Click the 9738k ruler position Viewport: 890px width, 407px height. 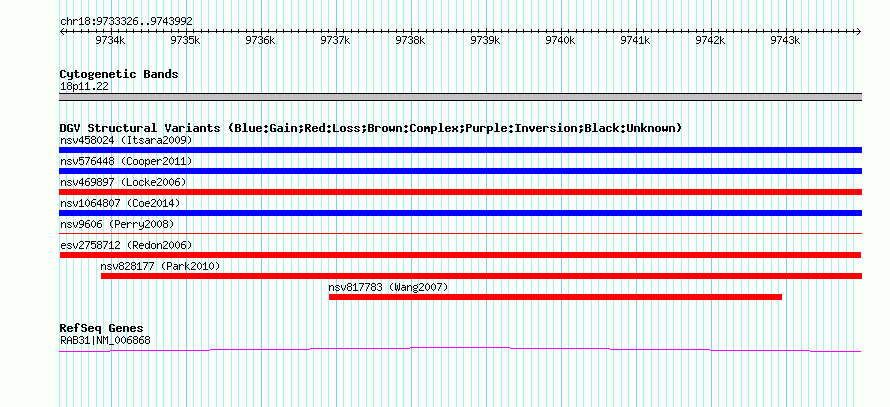(410, 40)
